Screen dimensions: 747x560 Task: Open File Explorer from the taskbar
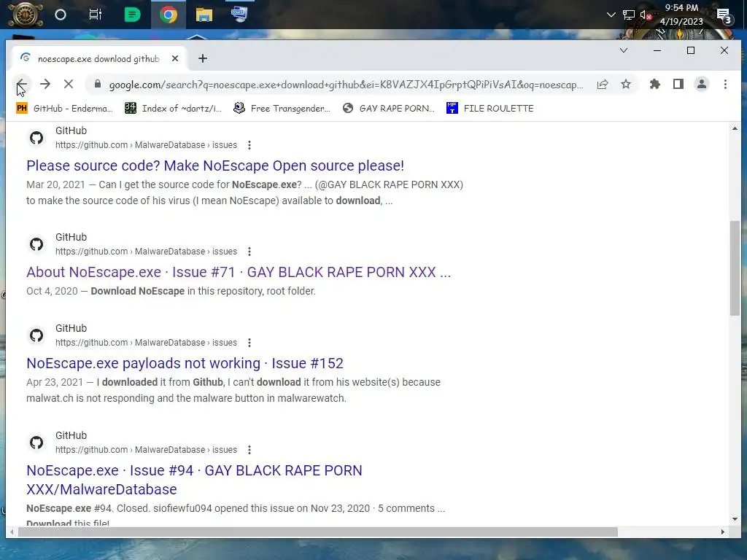tap(204, 15)
